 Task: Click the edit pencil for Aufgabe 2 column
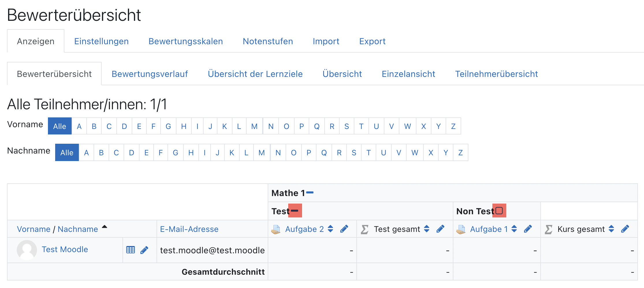point(344,229)
